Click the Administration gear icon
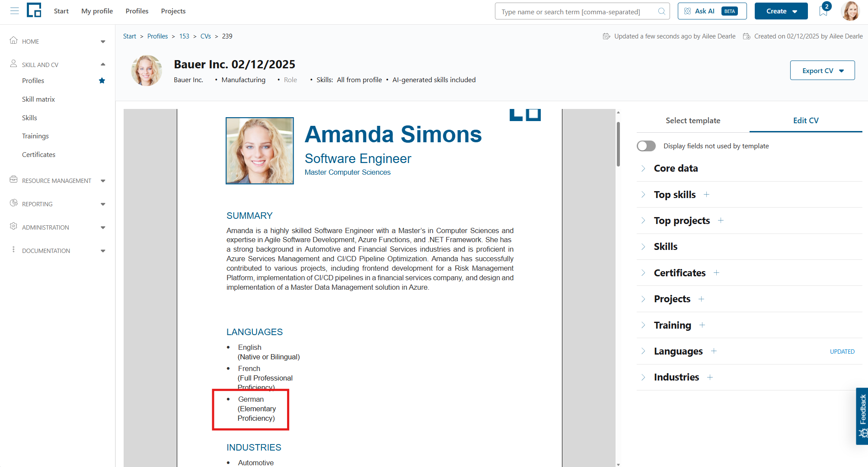This screenshot has width=868, height=467. point(14,226)
